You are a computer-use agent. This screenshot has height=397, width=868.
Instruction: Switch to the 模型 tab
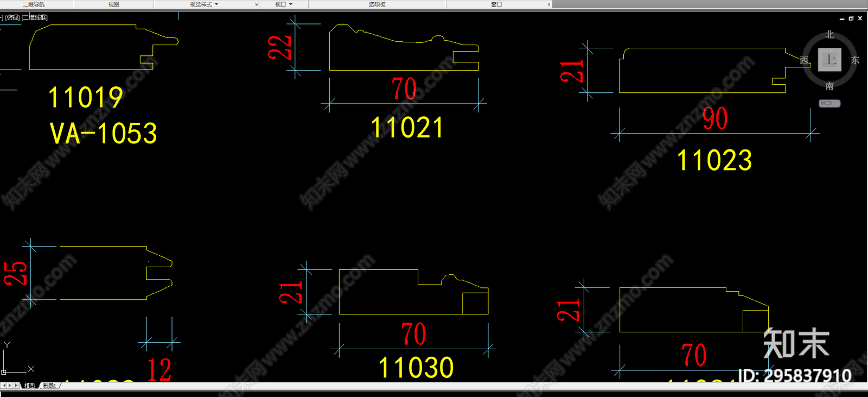point(30,386)
